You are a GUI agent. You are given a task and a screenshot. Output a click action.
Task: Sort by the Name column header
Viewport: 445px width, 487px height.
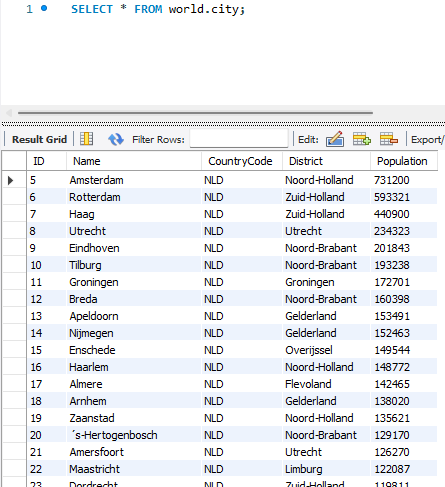point(134,161)
